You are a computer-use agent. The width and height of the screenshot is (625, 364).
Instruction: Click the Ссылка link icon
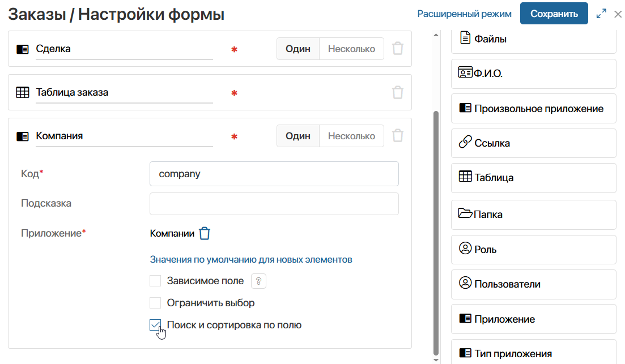coord(465,142)
